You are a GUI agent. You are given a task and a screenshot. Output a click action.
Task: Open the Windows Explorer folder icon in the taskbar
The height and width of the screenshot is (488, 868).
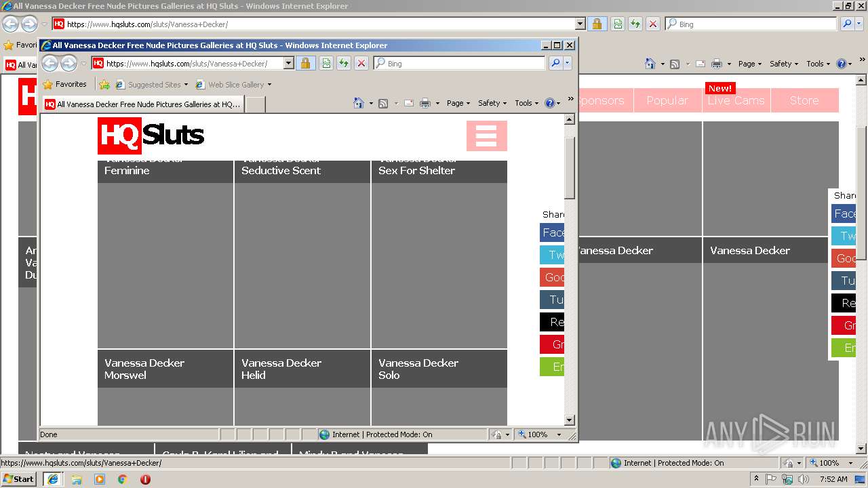[x=77, y=479]
